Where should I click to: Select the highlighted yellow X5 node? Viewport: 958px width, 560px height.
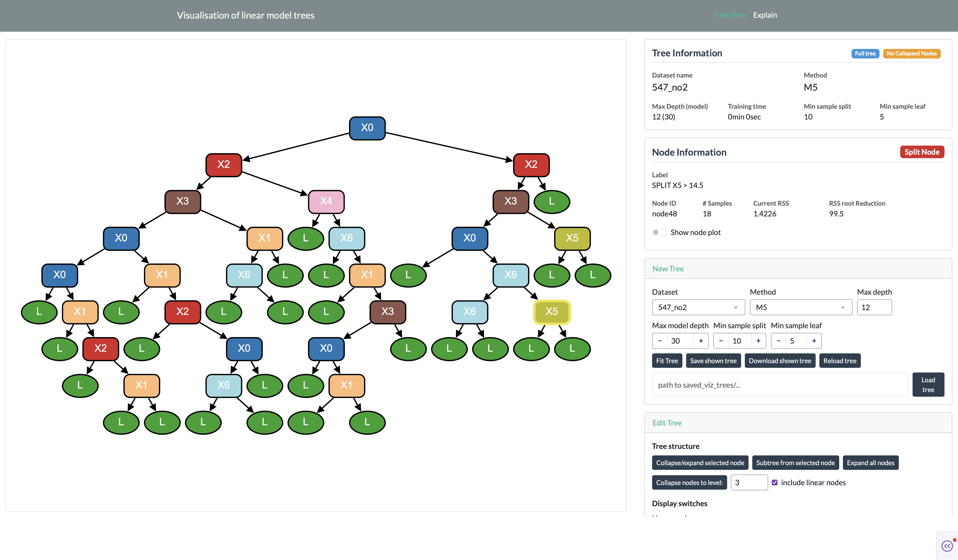click(552, 312)
